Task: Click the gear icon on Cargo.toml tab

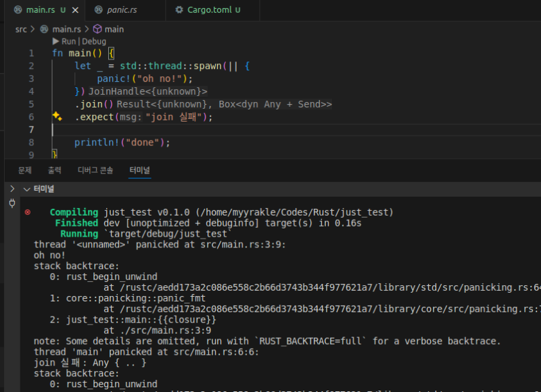Action: click(x=179, y=10)
